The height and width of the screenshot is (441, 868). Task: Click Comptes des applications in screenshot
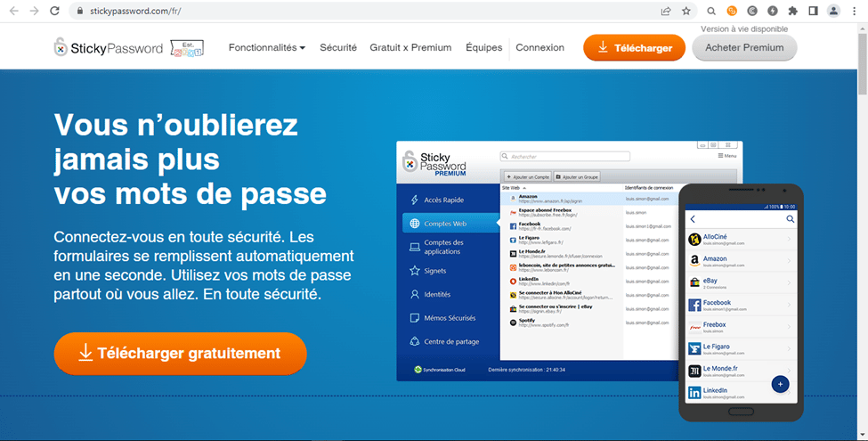(437, 247)
